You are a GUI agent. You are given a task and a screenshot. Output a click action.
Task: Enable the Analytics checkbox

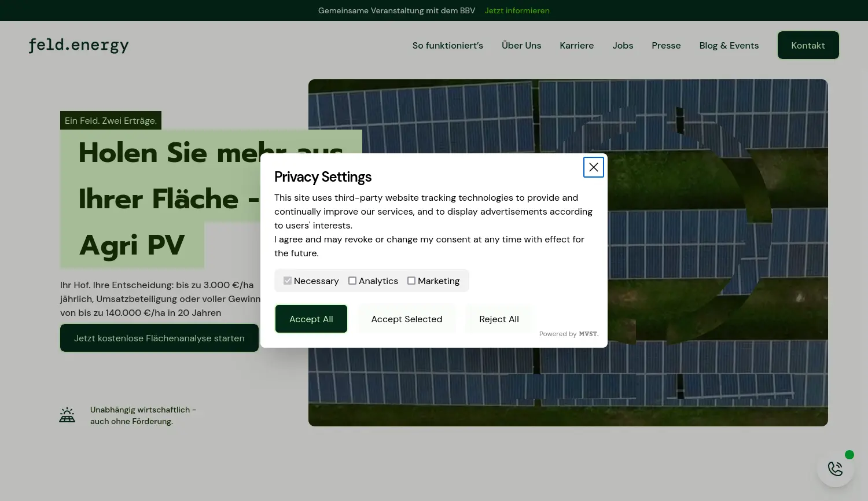tap(352, 281)
